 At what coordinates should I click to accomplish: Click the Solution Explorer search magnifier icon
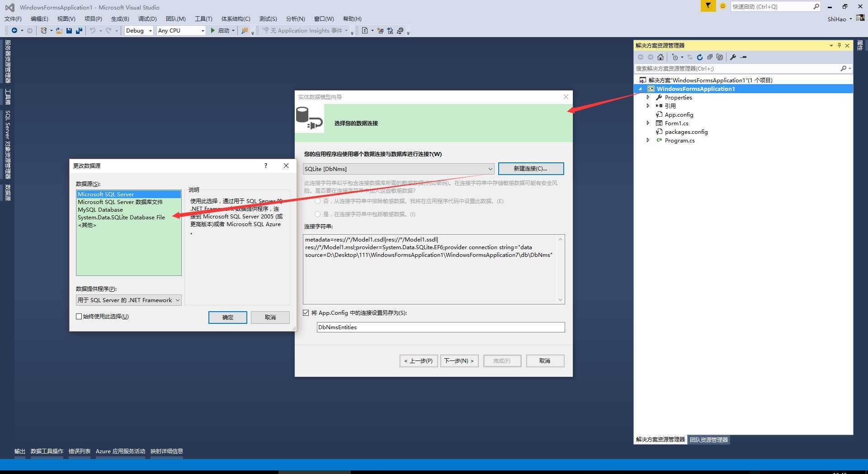[x=843, y=68]
